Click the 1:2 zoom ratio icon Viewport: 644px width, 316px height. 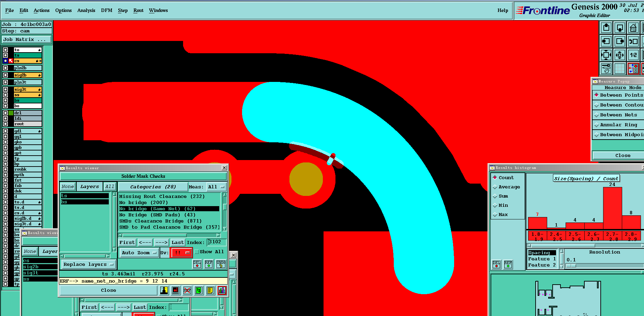tap(633, 55)
